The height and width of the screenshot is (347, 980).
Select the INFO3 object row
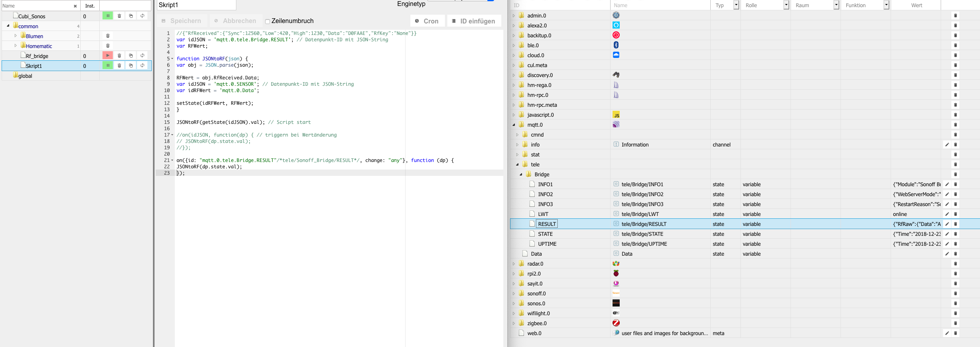click(745, 204)
